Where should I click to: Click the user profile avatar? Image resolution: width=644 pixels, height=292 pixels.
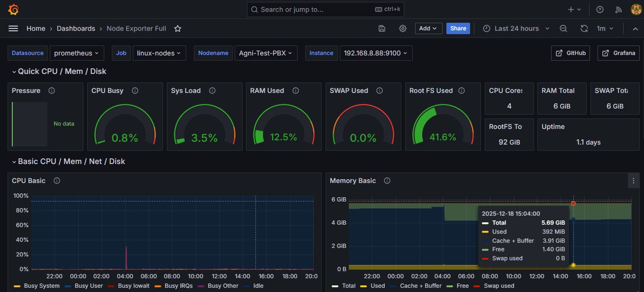click(636, 9)
